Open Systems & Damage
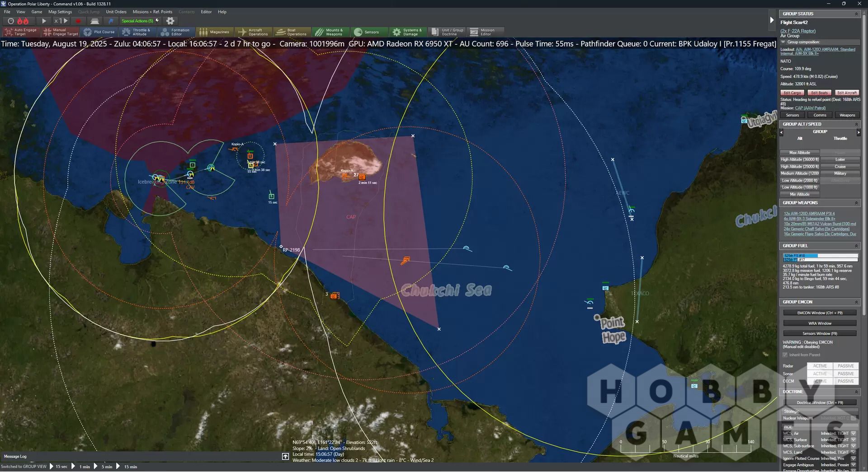Viewport: 868px width, 472px height. click(408, 32)
